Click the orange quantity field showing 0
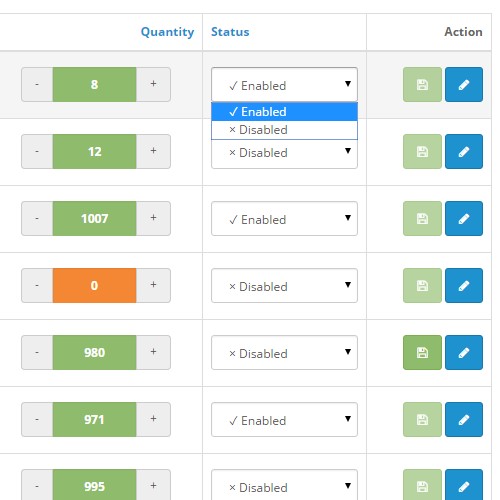The image size is (500, 500). click(94, 285)
